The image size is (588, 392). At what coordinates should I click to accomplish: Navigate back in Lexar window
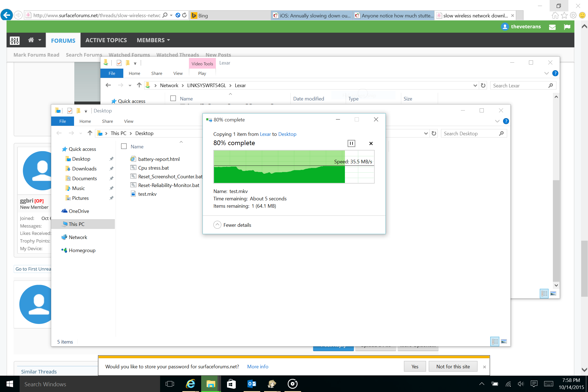(108, 85)
